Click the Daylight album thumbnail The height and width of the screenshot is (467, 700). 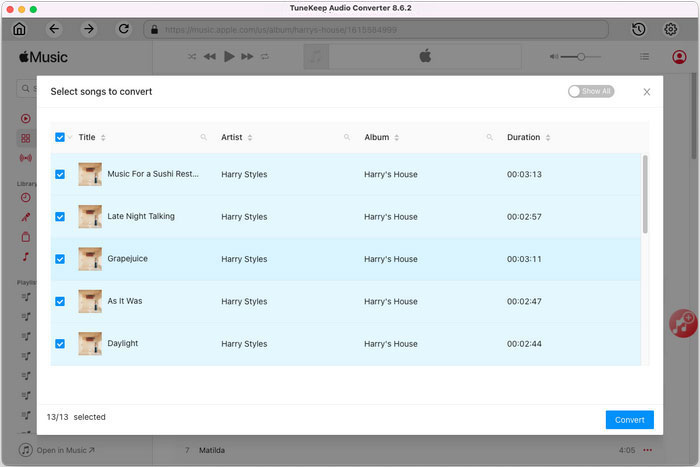click(90, 344)
